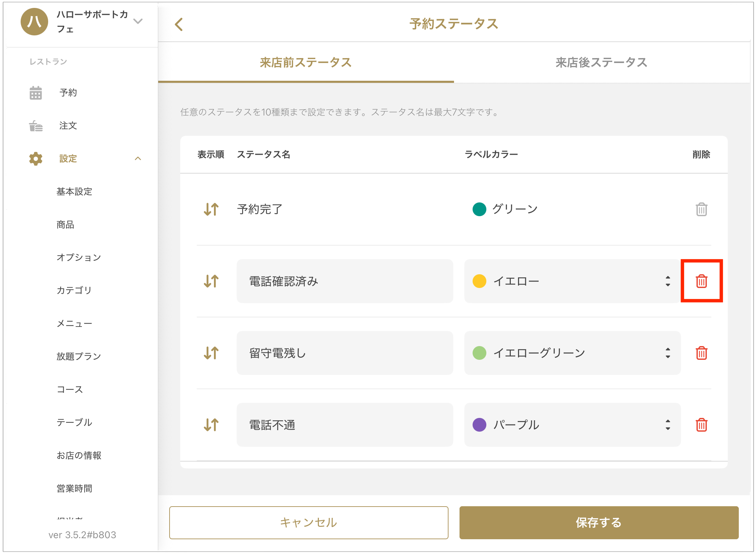Screen dimensions: 756x554
Task: Open the パープル label color dropdown
Action: click(x=572, y=425)
